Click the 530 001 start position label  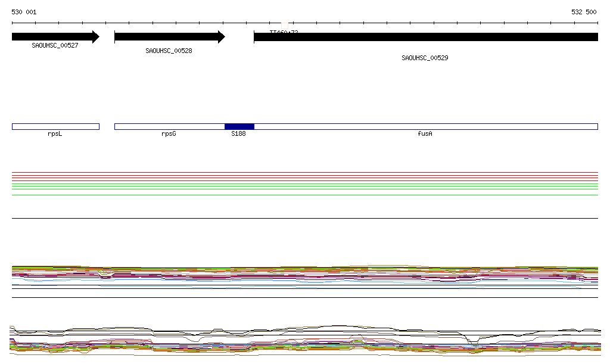pos(24,12)
